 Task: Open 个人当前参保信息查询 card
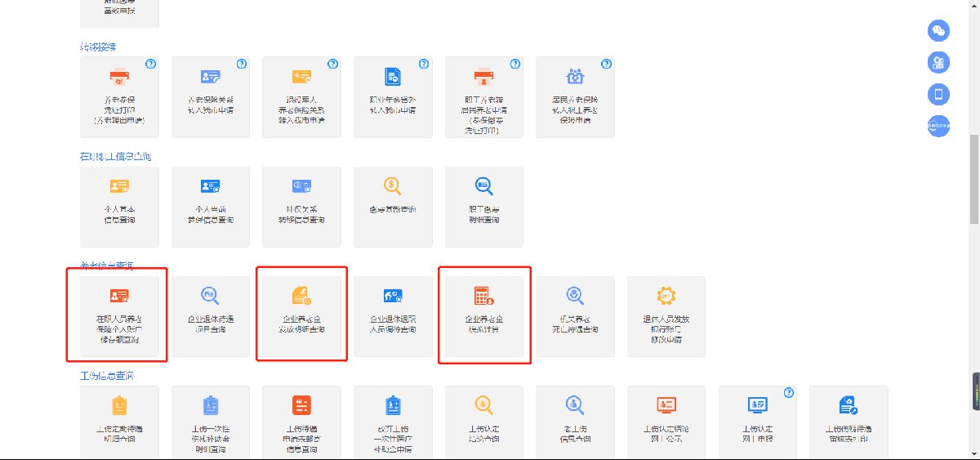[211, 207]
